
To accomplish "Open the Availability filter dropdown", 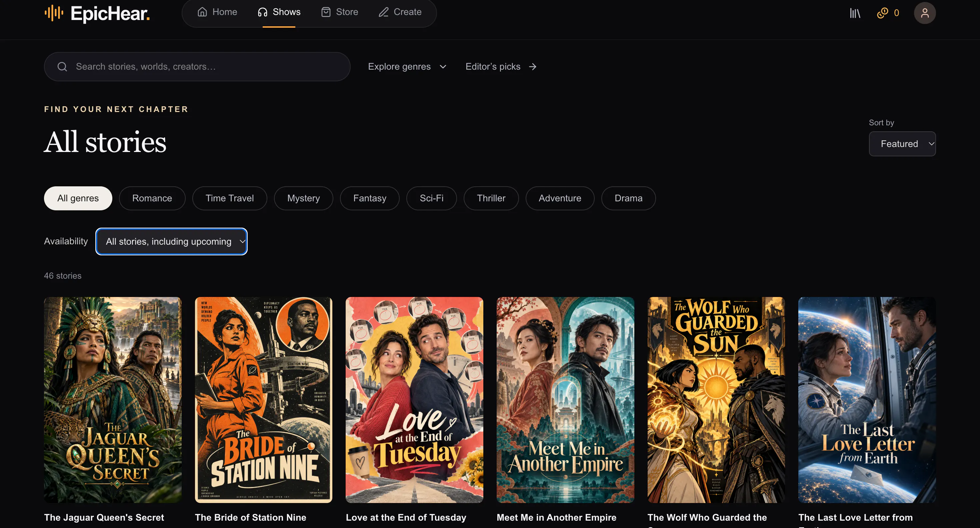I will click(x=172, y=242).
